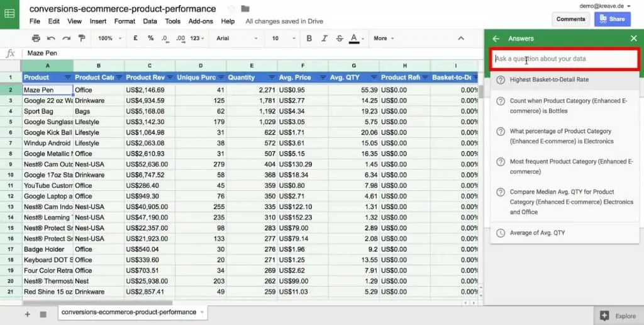Open the Help menu
The width and height of the screenshot is (644, 325).
pyautogui.click(x=228, y=21)
